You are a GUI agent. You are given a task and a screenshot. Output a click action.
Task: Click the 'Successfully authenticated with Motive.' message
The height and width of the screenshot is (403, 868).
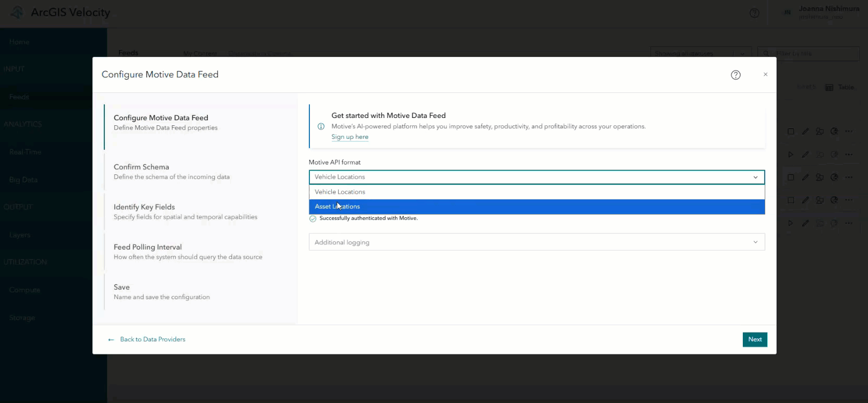coord(368,218)
